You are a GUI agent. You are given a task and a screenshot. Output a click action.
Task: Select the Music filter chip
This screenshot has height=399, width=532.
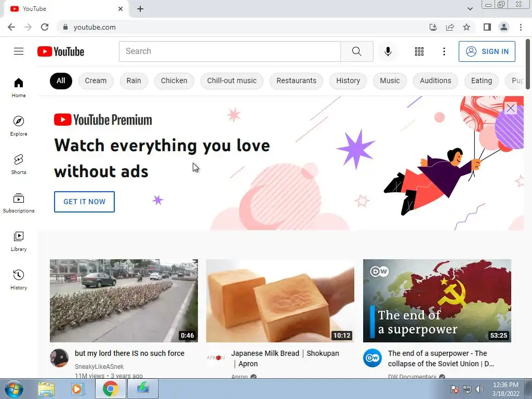390,81
